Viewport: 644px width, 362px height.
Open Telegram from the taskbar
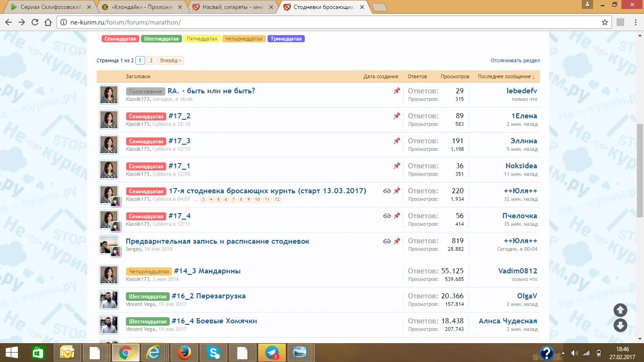click(272, 353)
